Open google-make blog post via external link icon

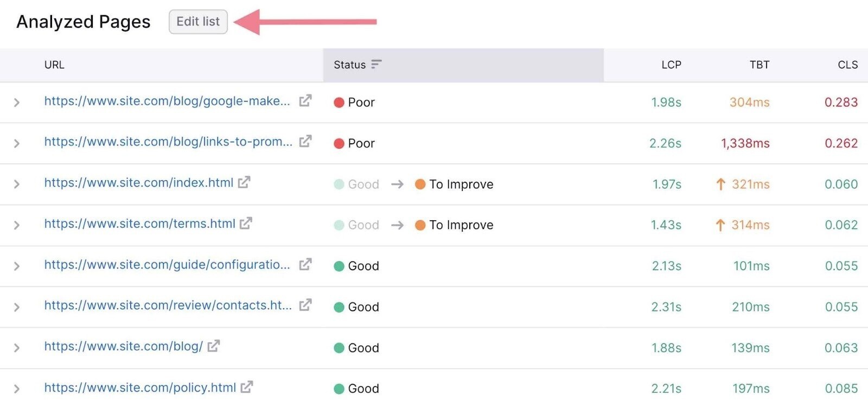pyautogui.click(x=305, y=101)
